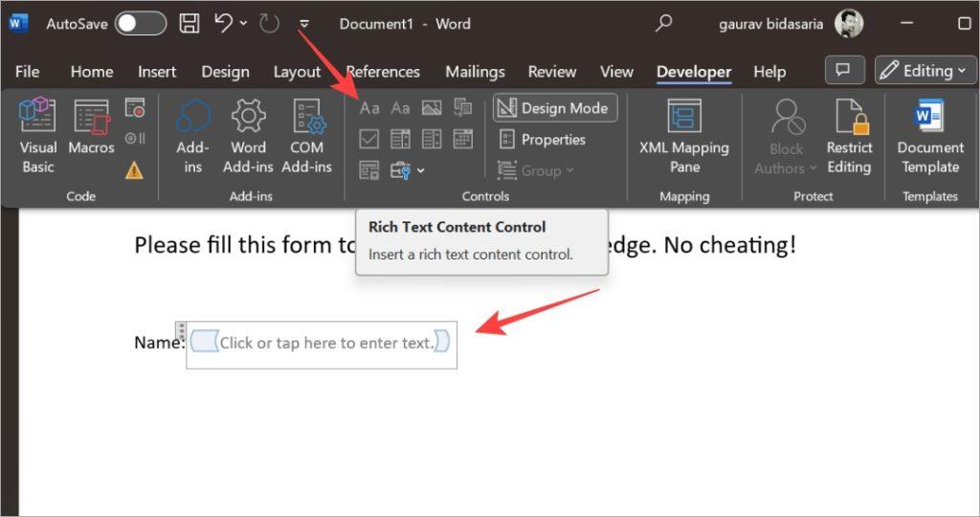Insert Combo Box Content Control
The height and width of the screenshot is (517, 980).
tap(400, 139)
